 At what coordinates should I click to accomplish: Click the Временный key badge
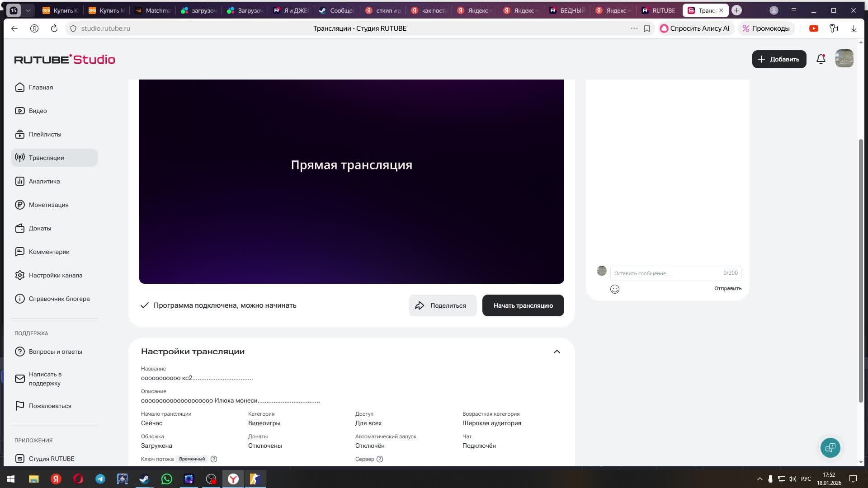click(x=192, y=459)
